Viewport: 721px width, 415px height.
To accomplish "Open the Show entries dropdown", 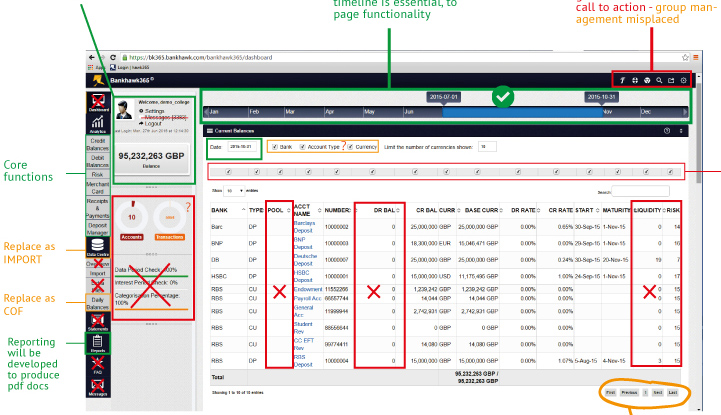I will 231,189.
